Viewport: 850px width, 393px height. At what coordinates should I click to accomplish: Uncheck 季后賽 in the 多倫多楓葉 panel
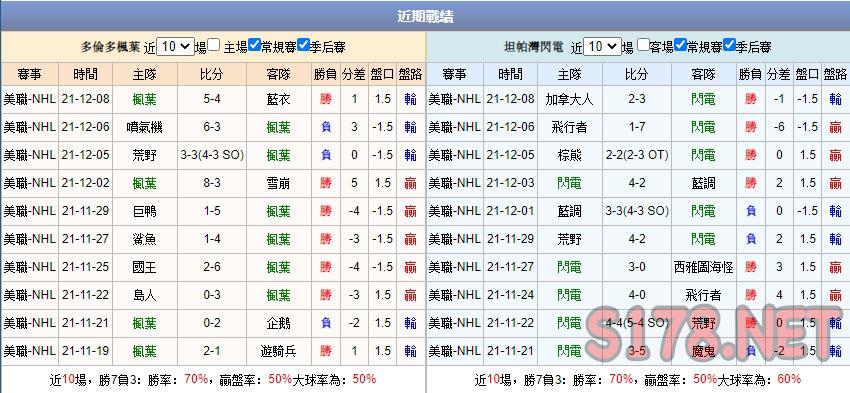[x=304, y=45]
